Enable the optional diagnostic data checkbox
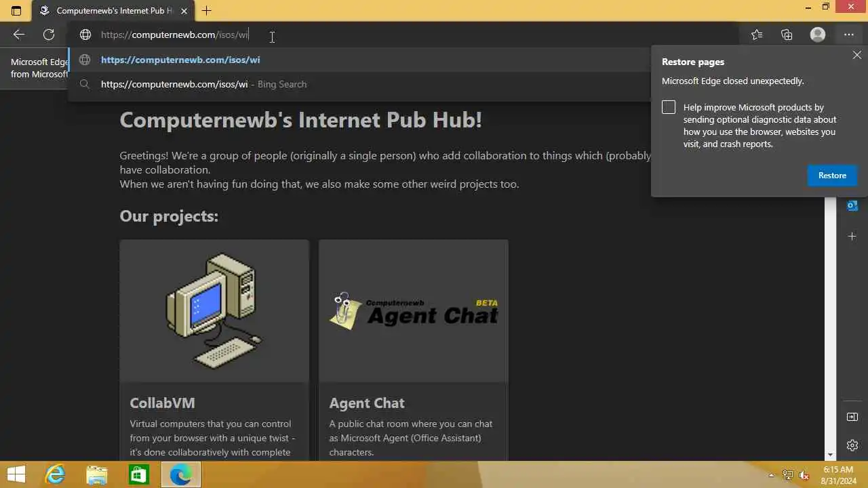 click(x=669, y=107)
